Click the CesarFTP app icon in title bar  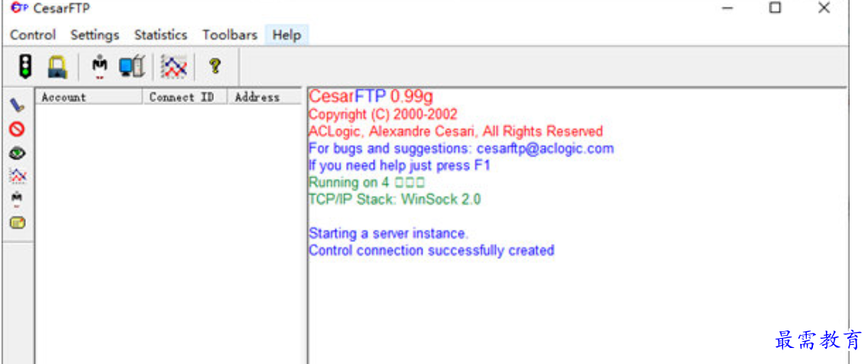click(x=19, y=8)
